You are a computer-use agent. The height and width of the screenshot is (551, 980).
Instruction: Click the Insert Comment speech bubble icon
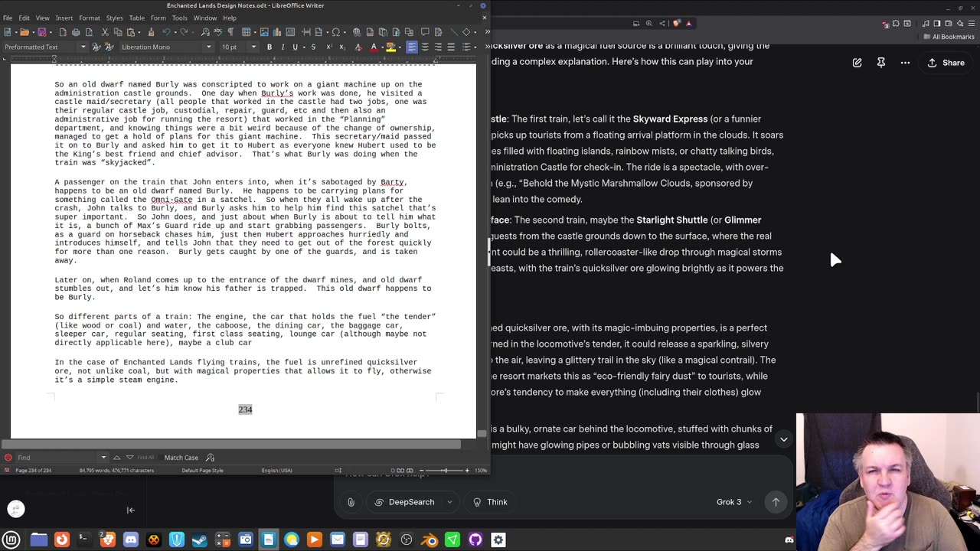pyautogui.click(x=424, y=32)
